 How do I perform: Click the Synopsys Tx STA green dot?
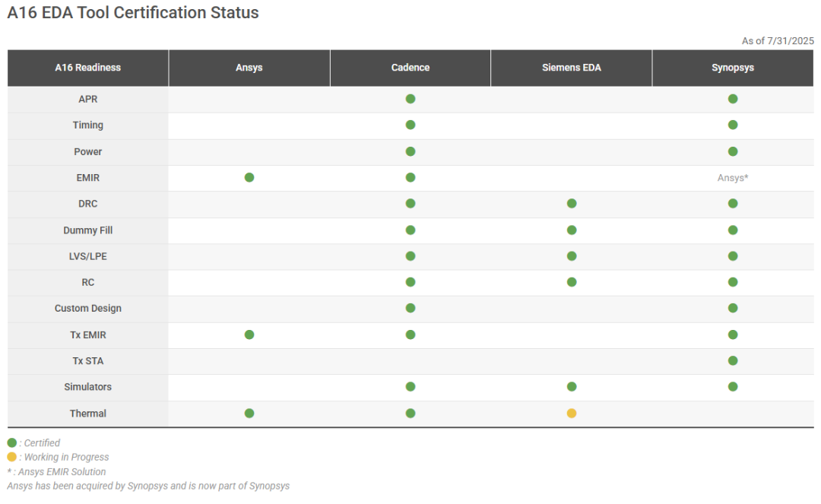tap(733, 360)
